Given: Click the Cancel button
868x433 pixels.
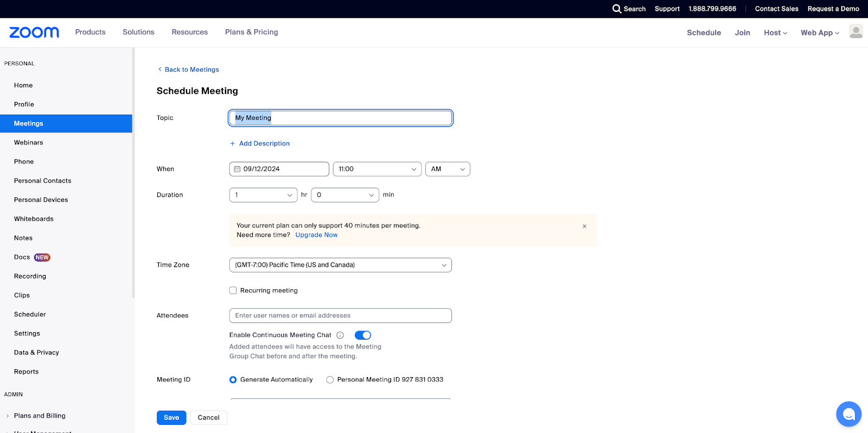Looking at the screenshot, I should tap(209, 418).
